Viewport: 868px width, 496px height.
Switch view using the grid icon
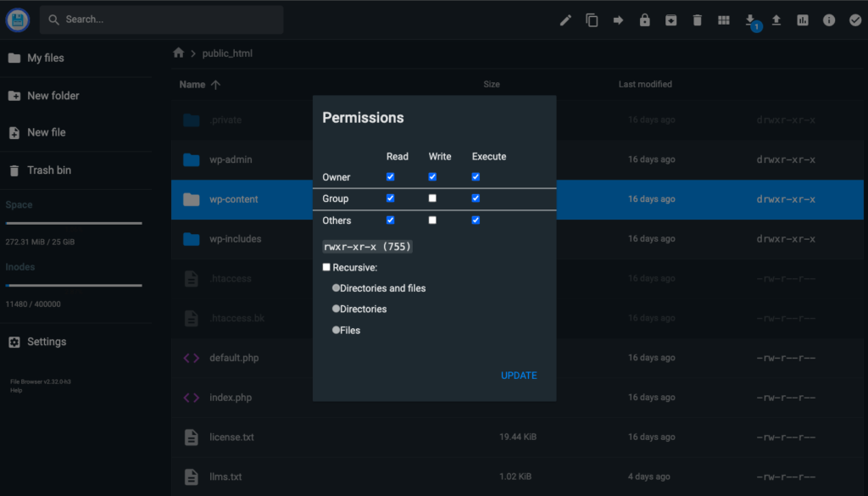[x=723, y=20]
